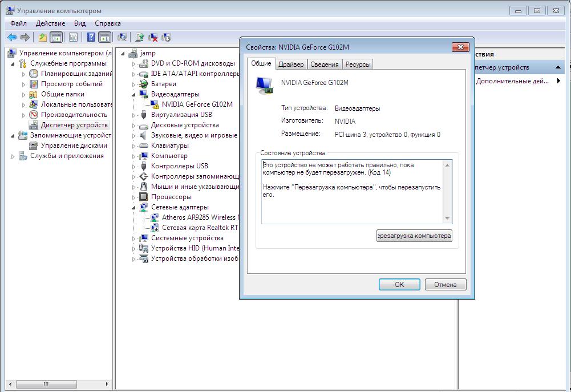Close the NVIDIA GeForce properties dialog

[x=460, y=47]
